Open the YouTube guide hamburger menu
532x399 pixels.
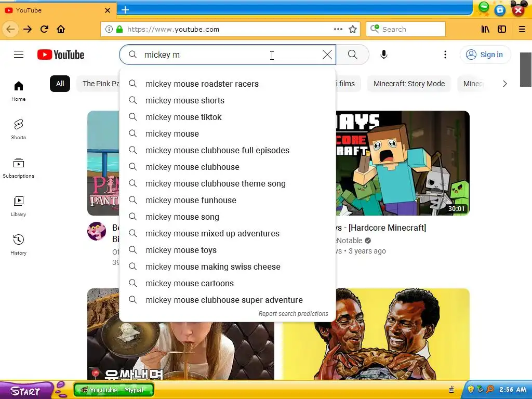pyautogui.click(x=19, y=54)
